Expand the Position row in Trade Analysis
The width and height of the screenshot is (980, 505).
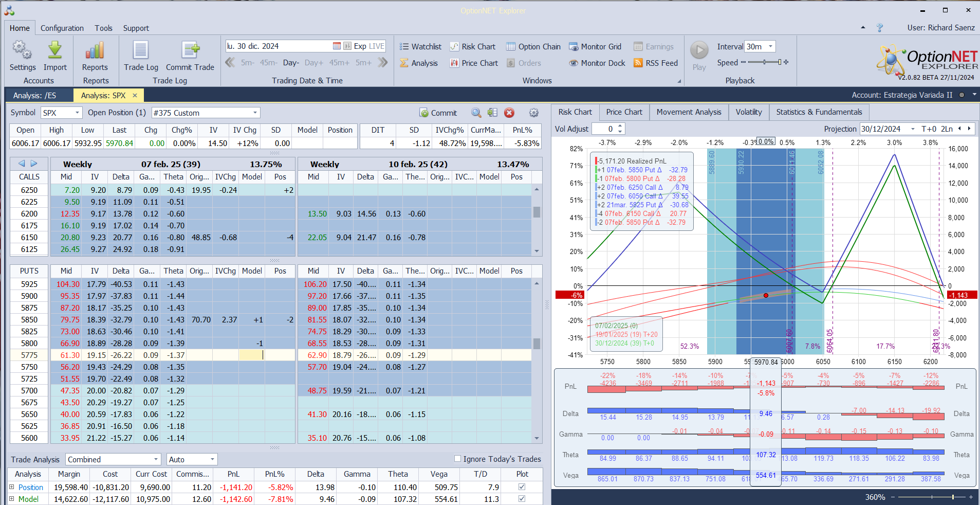pyautogui.click(x=12, y=487)
